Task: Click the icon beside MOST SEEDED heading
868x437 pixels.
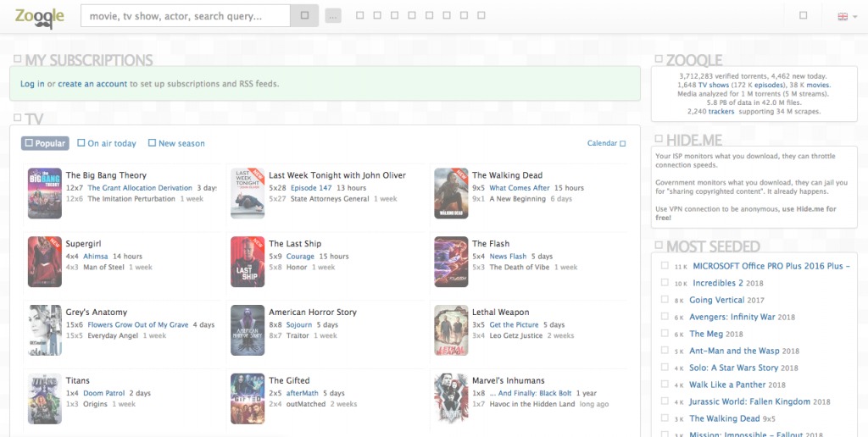Action: click(659, 245)
